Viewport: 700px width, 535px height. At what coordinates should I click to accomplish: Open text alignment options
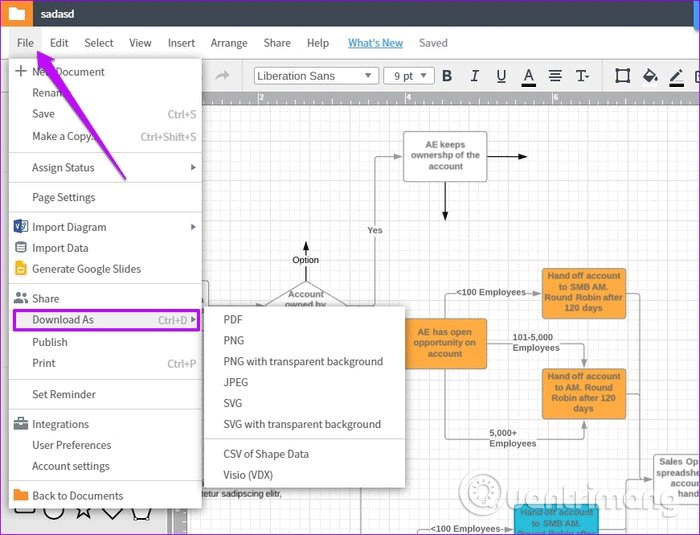click(555, 76)
